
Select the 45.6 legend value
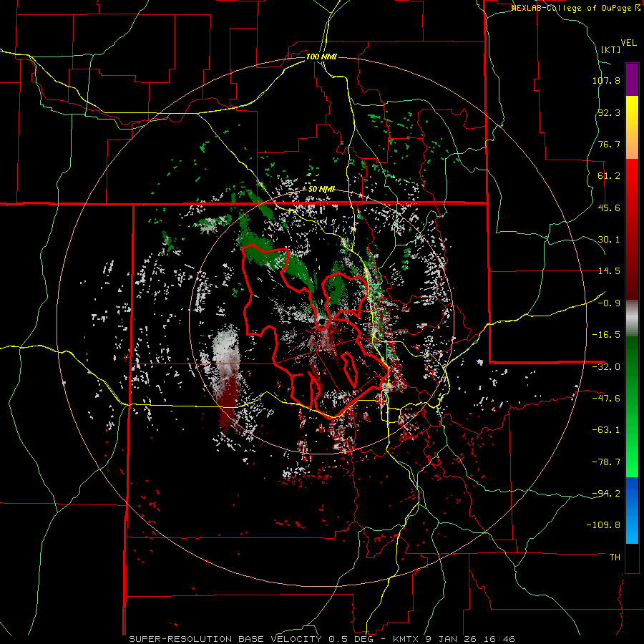pyautogui.click(x=609, y=208)
